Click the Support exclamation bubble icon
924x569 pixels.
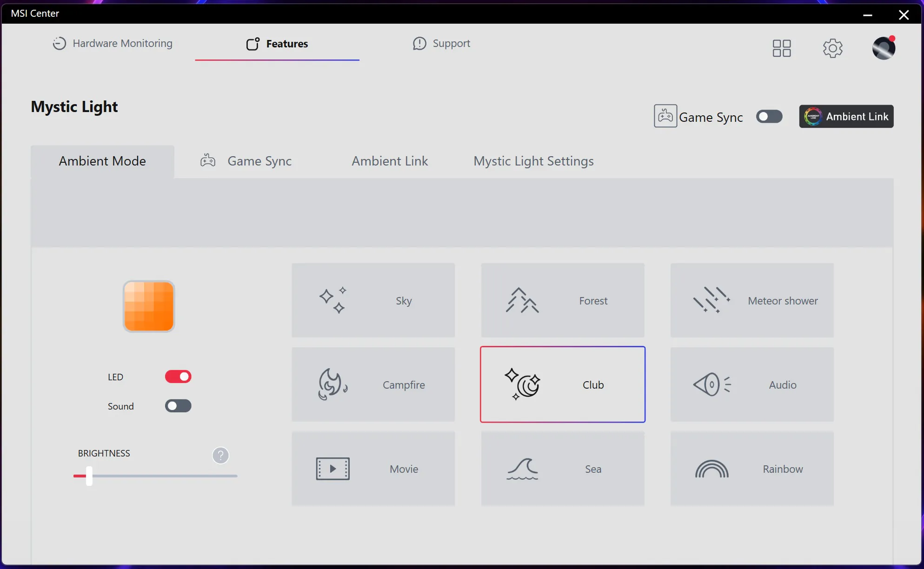pos(419,43)
